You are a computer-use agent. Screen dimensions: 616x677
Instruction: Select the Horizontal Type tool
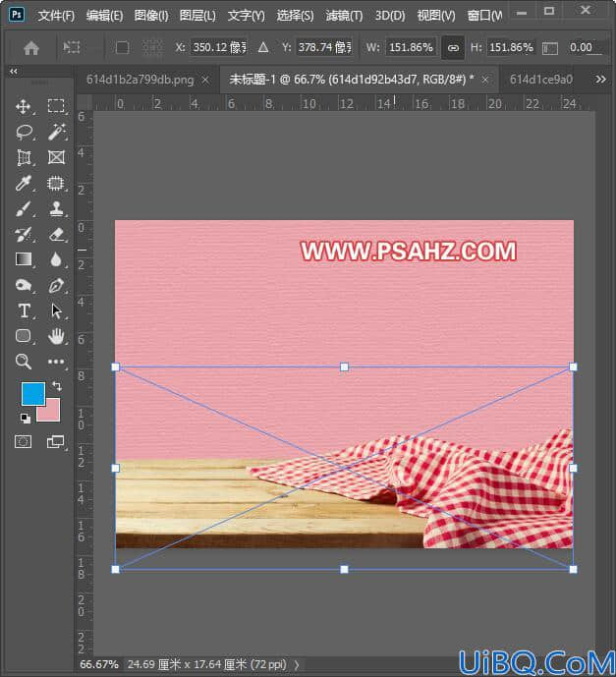click(x=25, y=310)
